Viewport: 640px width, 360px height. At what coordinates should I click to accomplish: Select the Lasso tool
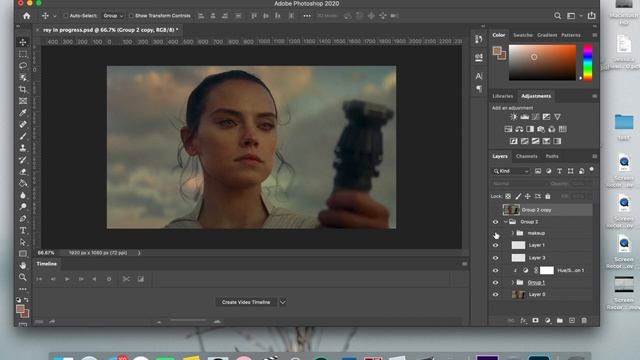click(x=23, y=65)
